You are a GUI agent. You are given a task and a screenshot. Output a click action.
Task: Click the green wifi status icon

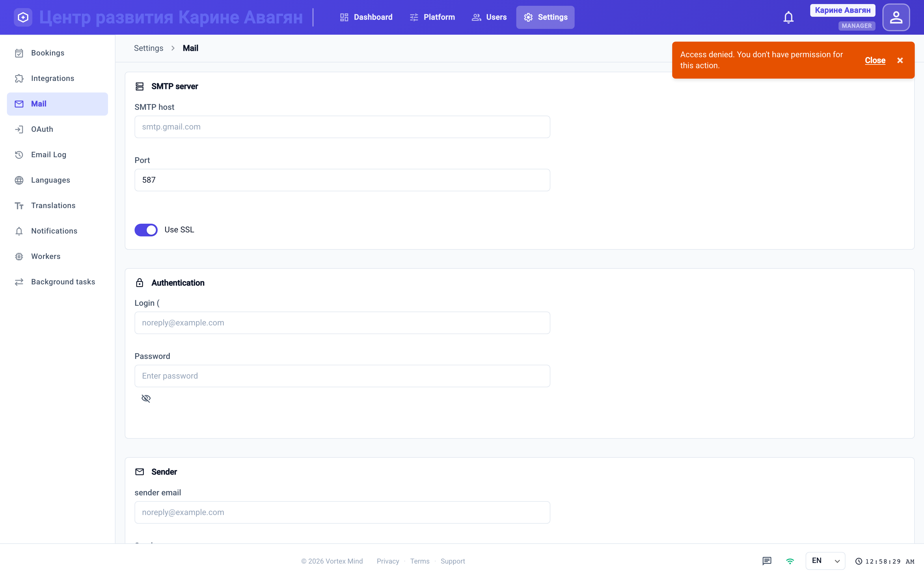pyautogui.click(x=790, y=561)
